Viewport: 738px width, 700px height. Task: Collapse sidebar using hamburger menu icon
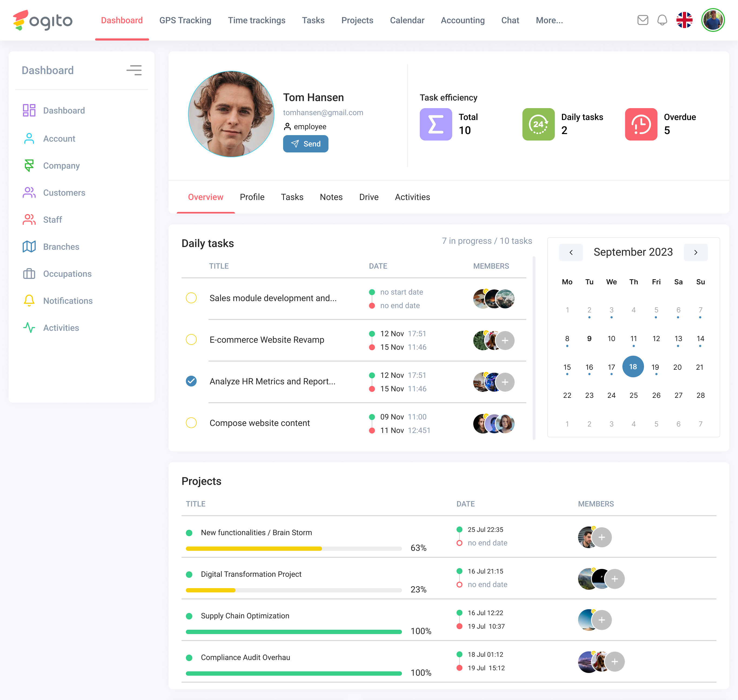tap(134, 70)
